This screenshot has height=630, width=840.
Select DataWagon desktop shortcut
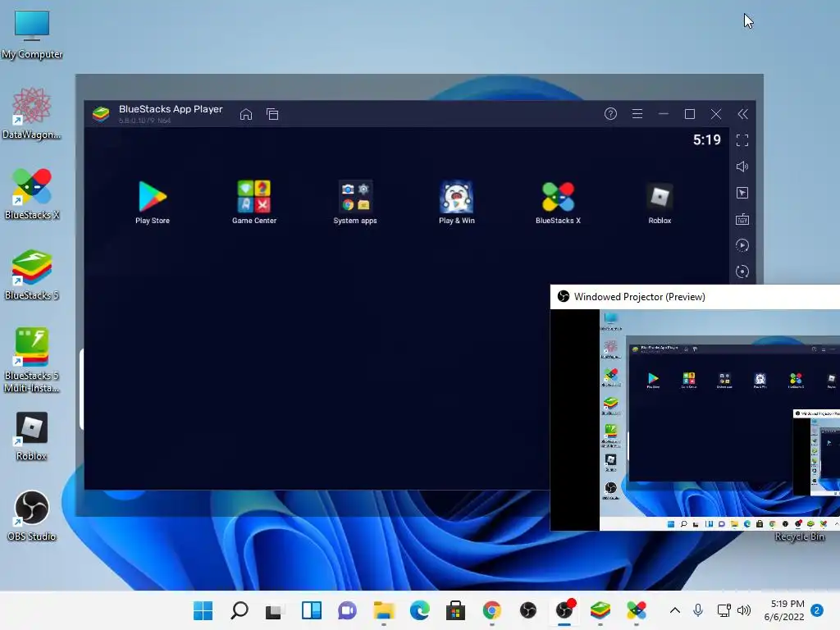pos(32,113)
